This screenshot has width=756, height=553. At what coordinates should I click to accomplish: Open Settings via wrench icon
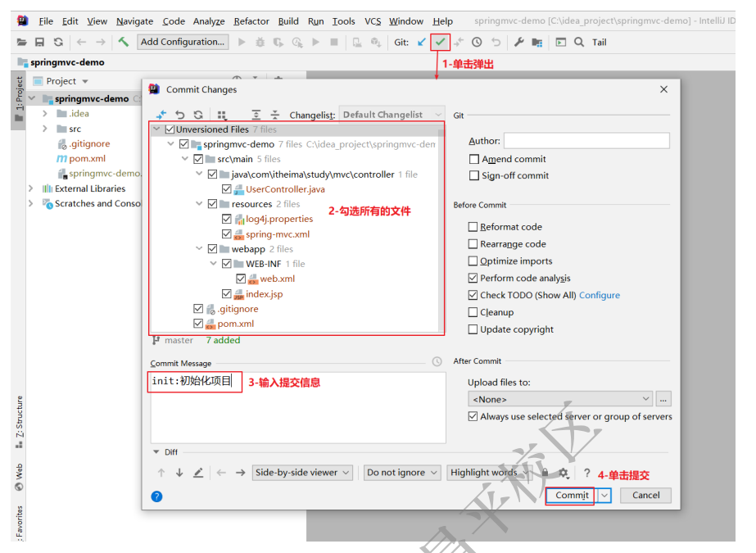click(518, 43)
